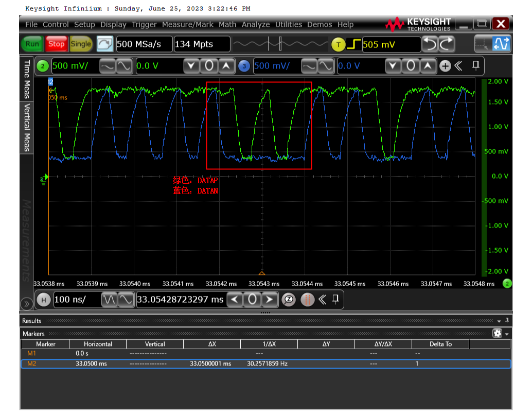The width and height of the screenshot is (532, 418).
Task: Collapse channel toolbar with double chevron
Action: pos(458,66)
